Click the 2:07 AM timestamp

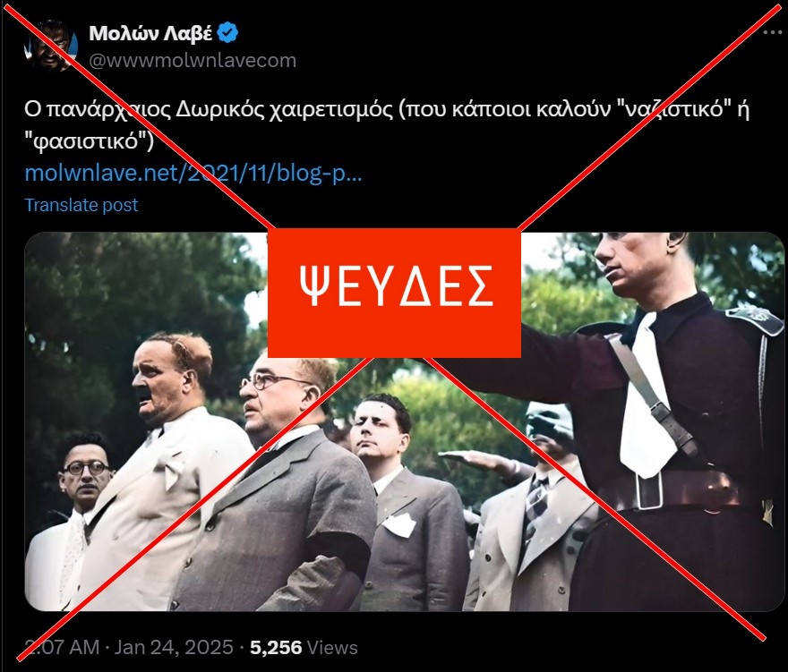[63, 647]
